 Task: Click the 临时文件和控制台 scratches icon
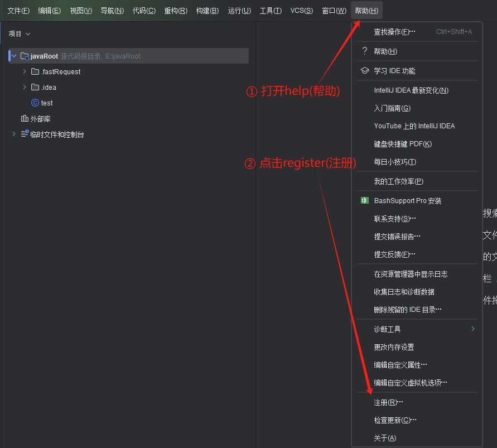(25, 134)
